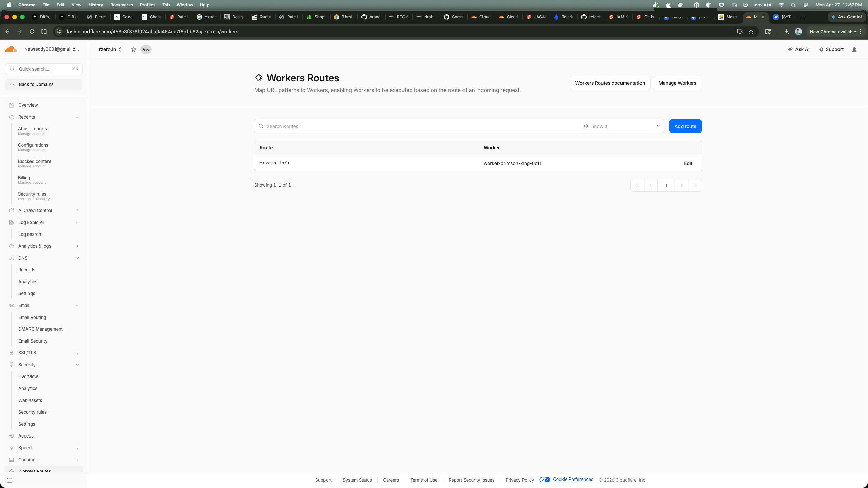Open the worker-crimson-king-0c11 link

click(x=512, y=163)
